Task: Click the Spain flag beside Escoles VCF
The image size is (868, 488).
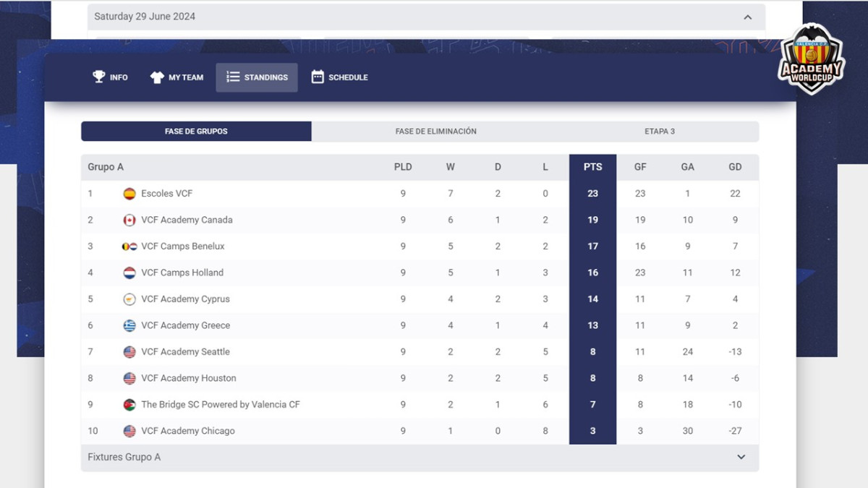Action: [x=129, y=194]
